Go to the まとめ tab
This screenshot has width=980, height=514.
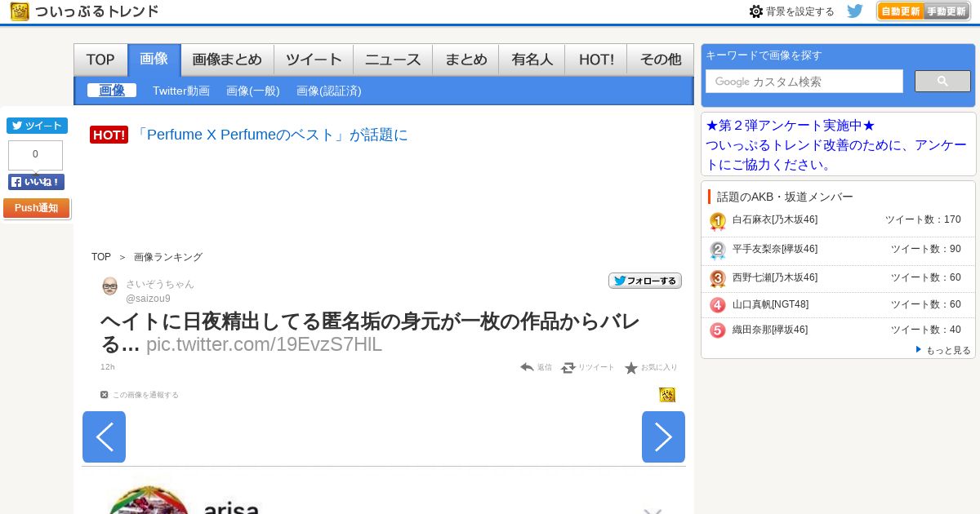(x=465, y=60)
